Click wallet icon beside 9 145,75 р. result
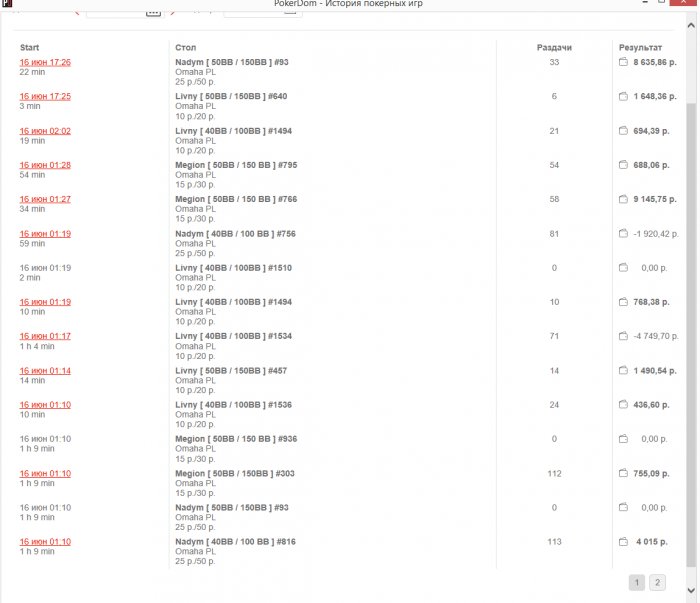This screenshot has height=603, width=700. point(623,199)
